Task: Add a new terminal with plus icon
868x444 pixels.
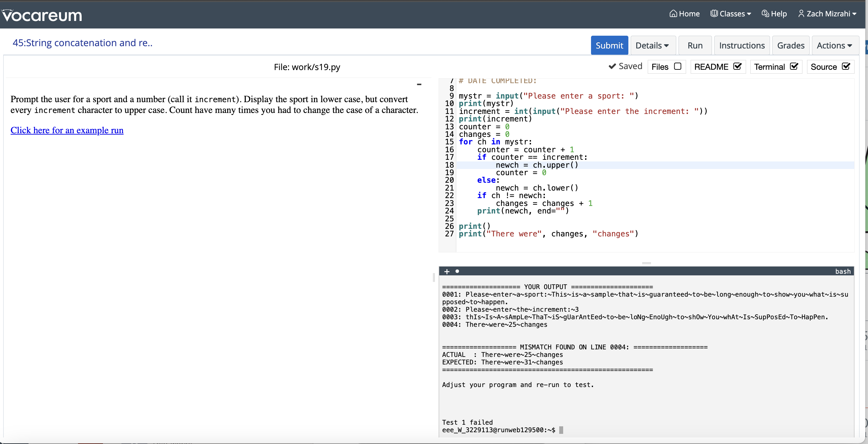Action: 447,271
